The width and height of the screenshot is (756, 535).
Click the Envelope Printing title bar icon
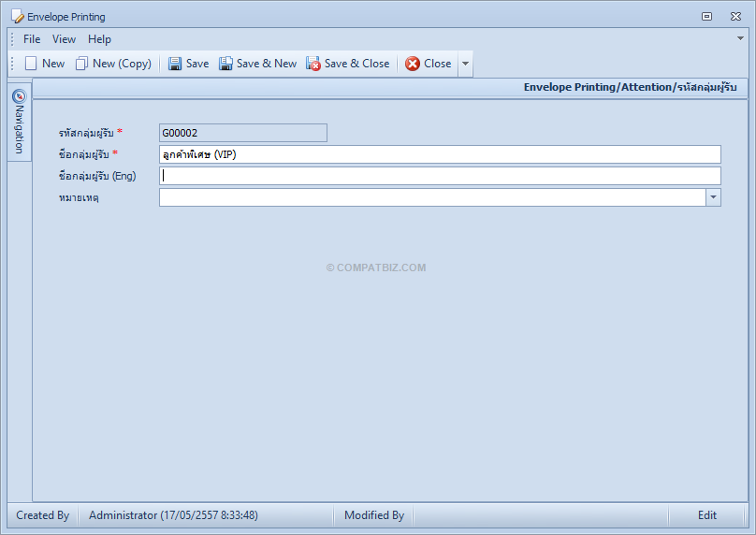point(18,17)
